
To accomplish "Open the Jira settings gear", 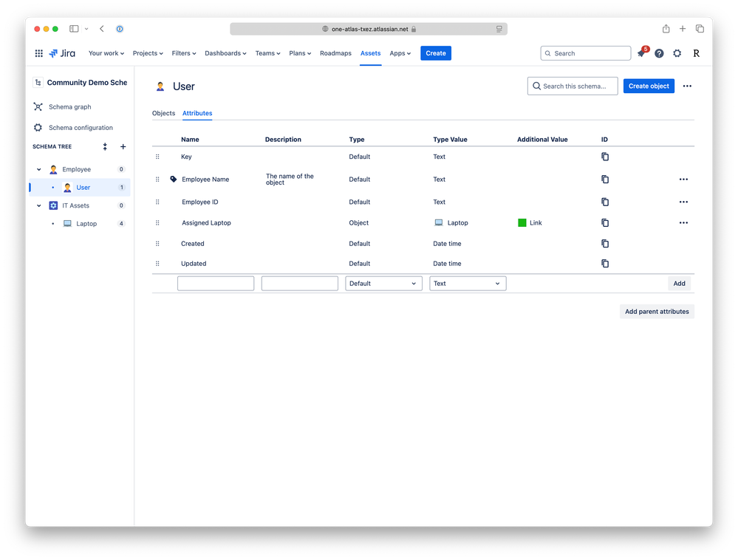I will 677,53.
